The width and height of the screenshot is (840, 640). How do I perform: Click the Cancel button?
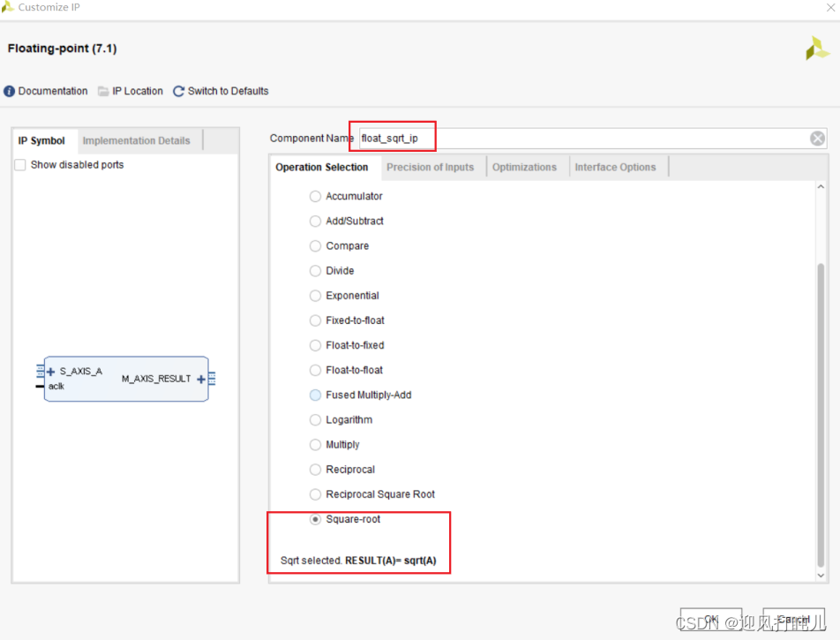click(792, 621)
